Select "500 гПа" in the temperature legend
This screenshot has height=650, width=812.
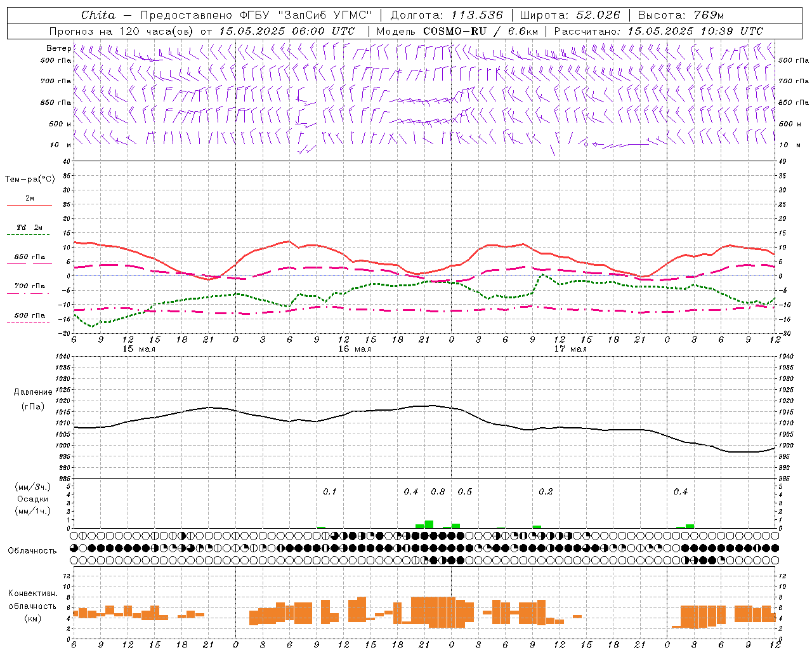click(x=30, y=315)
